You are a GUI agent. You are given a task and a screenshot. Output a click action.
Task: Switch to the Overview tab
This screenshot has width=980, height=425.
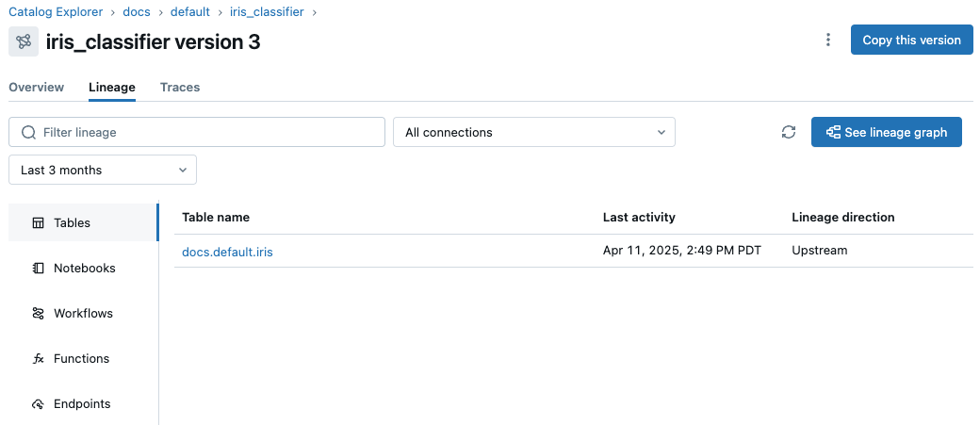37,88
